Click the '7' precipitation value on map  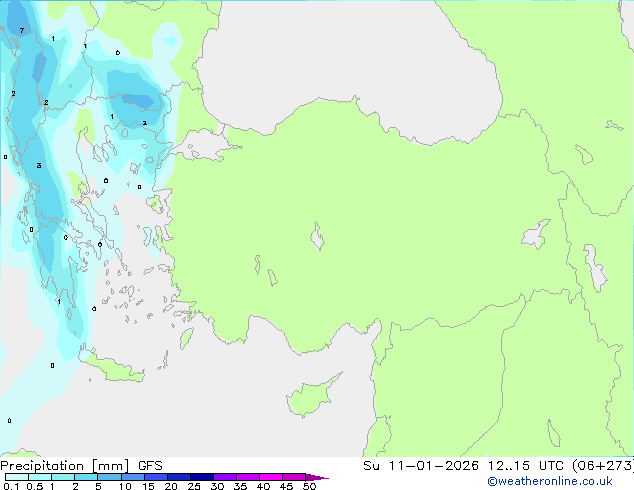pyautogui.click(x=22, y=30)
